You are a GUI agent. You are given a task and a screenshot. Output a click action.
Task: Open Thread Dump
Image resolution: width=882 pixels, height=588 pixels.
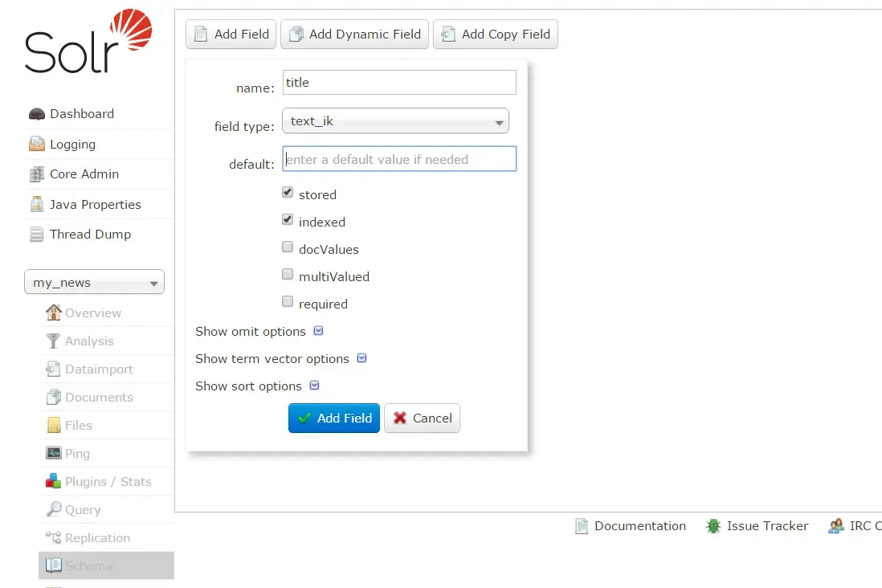(90, 235)
